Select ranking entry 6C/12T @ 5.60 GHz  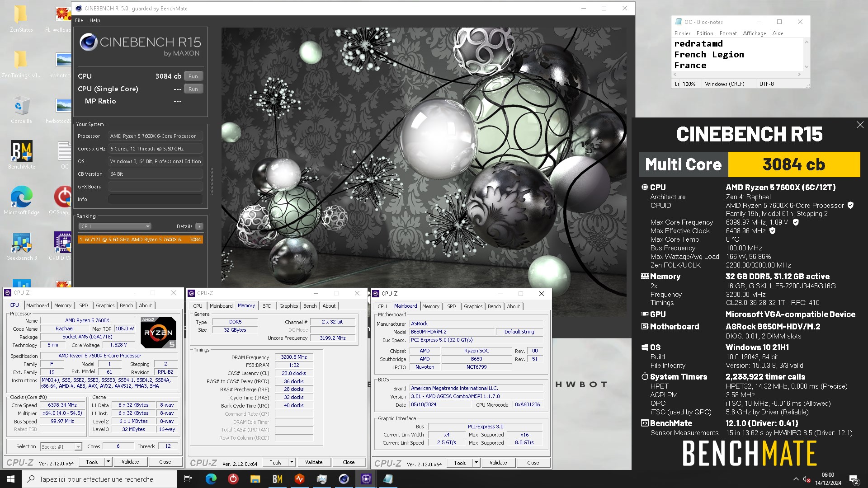(x=140, y=239)
